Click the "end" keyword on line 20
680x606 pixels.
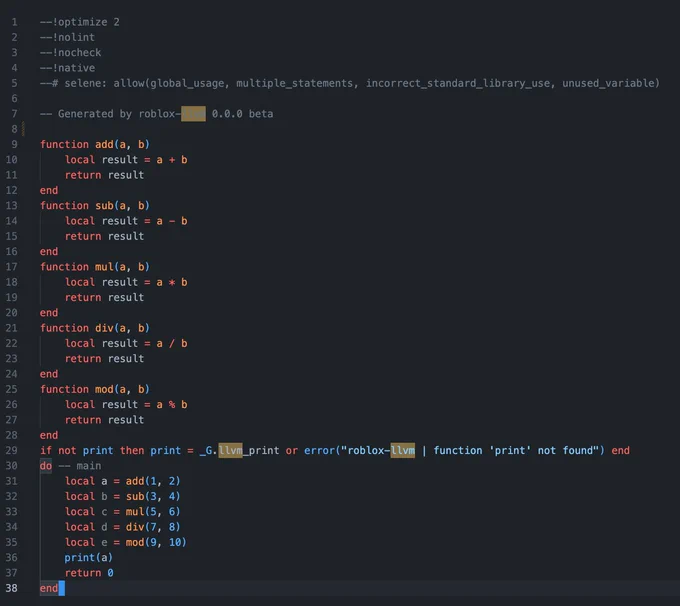[49, 313]
